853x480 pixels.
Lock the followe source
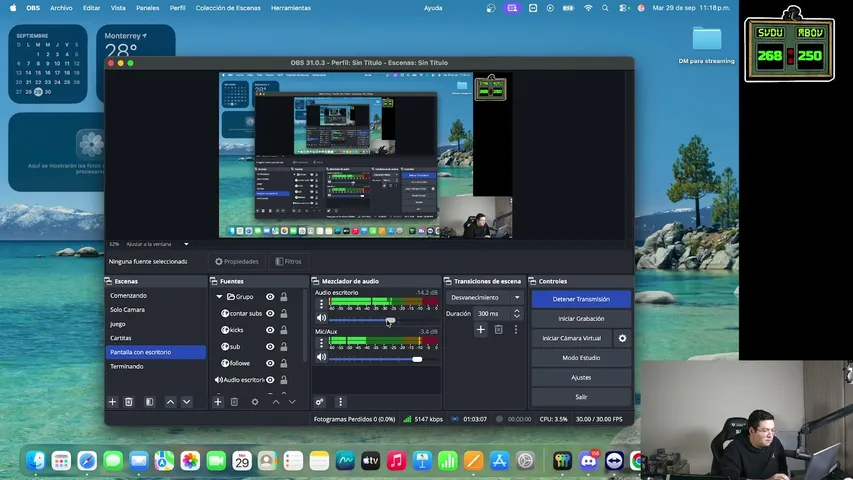click(283, 363)
